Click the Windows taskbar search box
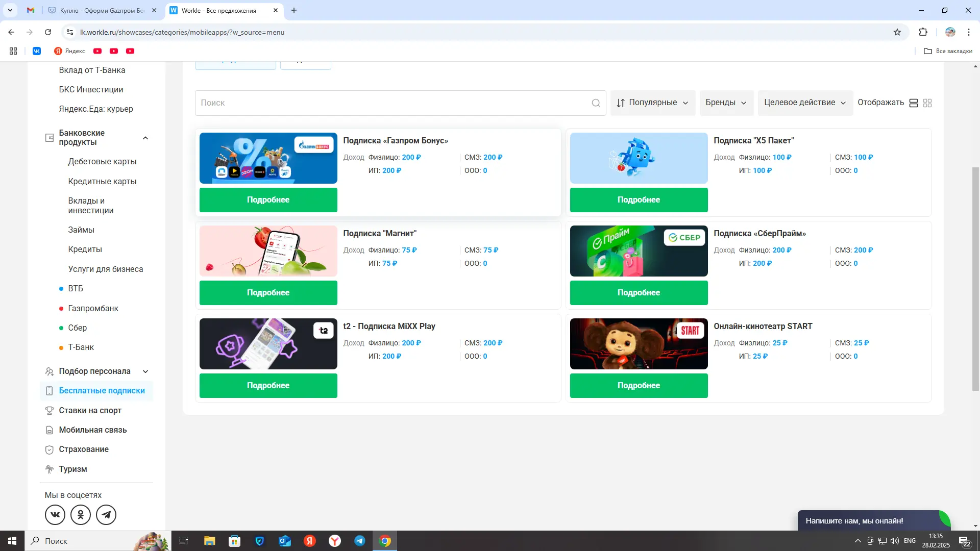The height and width of the screenshot is (551, 980). pos(99,541)
